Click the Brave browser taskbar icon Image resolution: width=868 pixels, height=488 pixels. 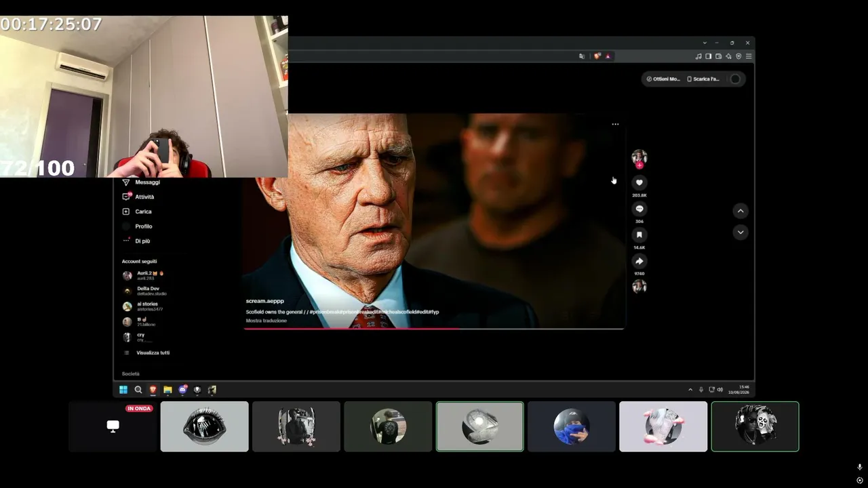click(x=153, y=390)
